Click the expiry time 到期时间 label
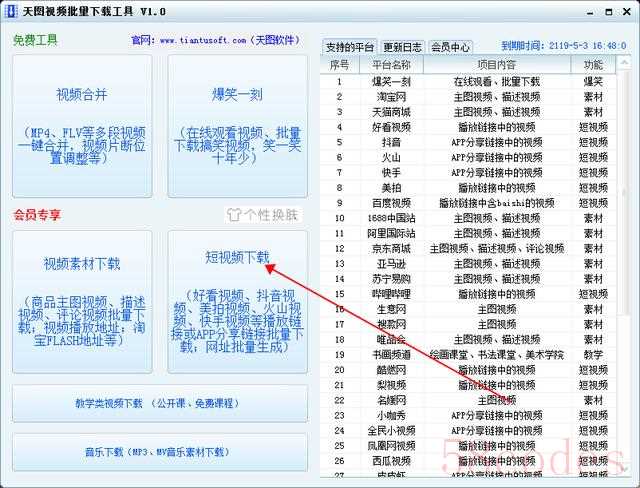 pos(564,46)
